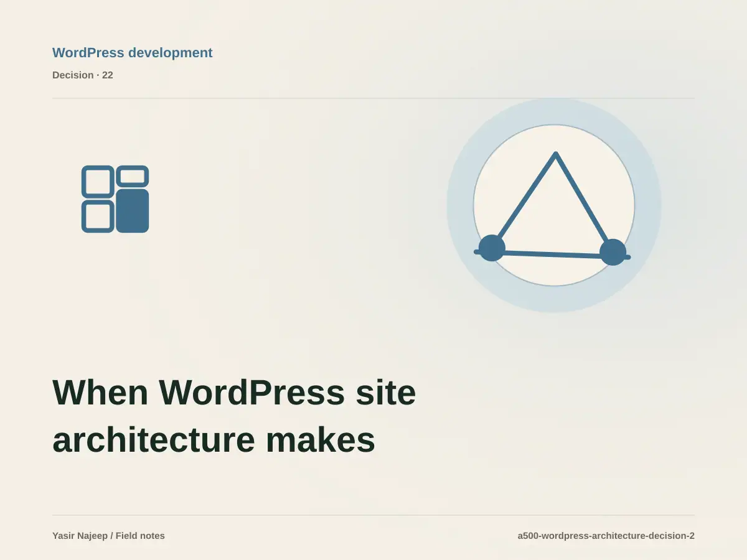This screenshot has width=747, height=560.
Task: Click the "Decision · 22" label
Action: coord(83,75)
